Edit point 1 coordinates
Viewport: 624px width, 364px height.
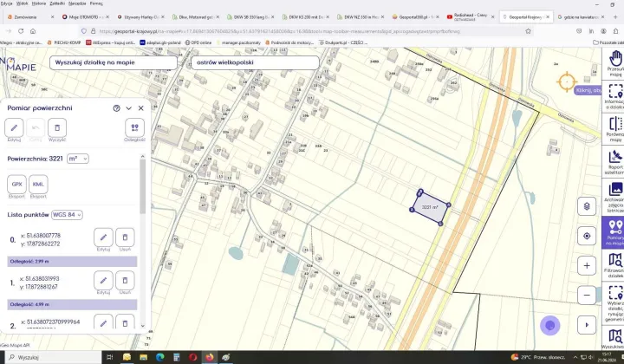tap(103, 279)
